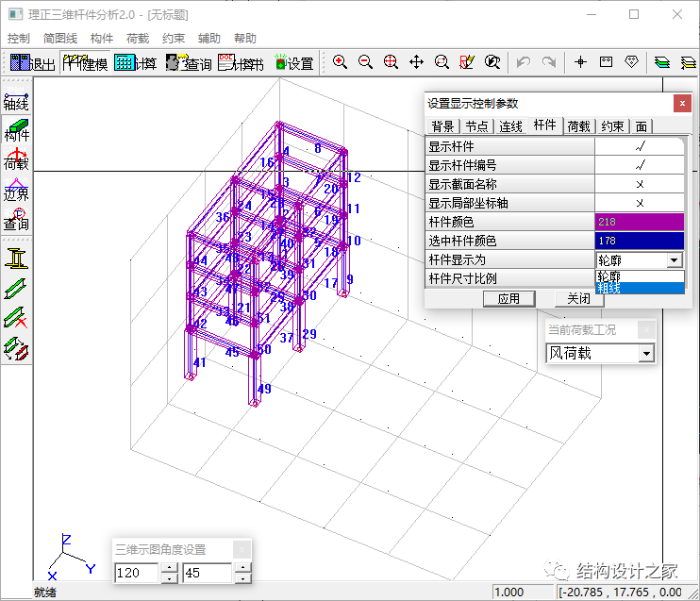
Task: Click the modify member arrows icon
Action: point(17,349)
